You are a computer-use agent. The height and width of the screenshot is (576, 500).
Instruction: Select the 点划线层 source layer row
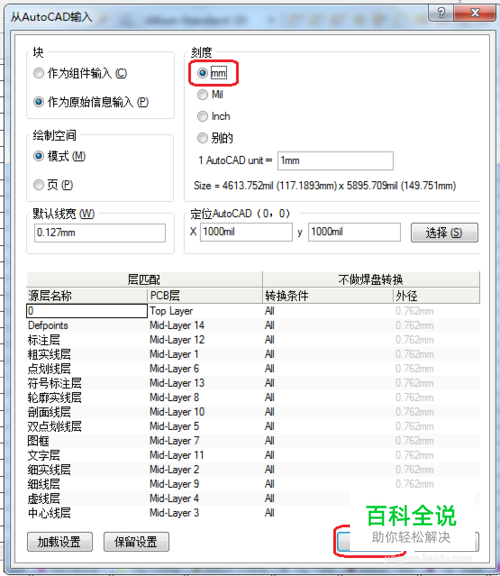coord(87,368)
